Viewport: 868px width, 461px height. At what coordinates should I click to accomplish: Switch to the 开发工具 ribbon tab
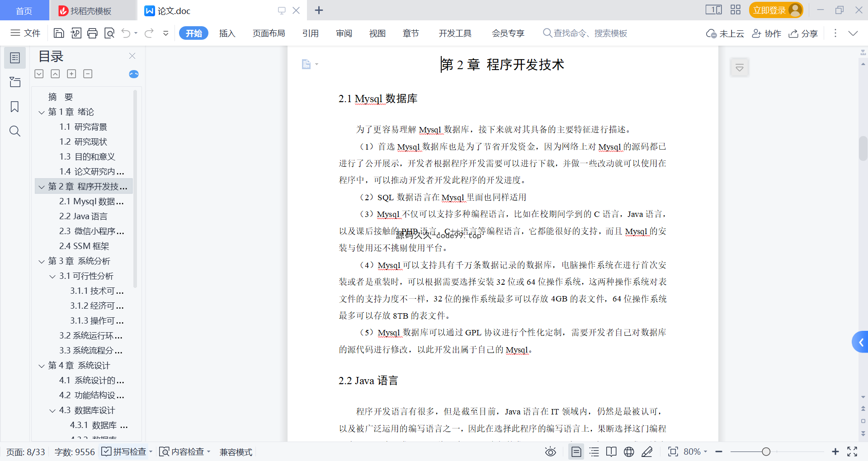tap(455, 33)
